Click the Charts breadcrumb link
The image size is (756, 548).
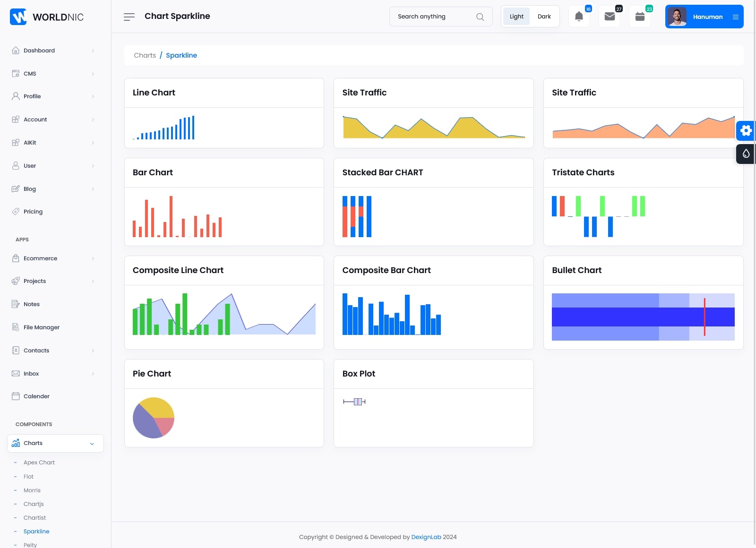tap(145, 55)
